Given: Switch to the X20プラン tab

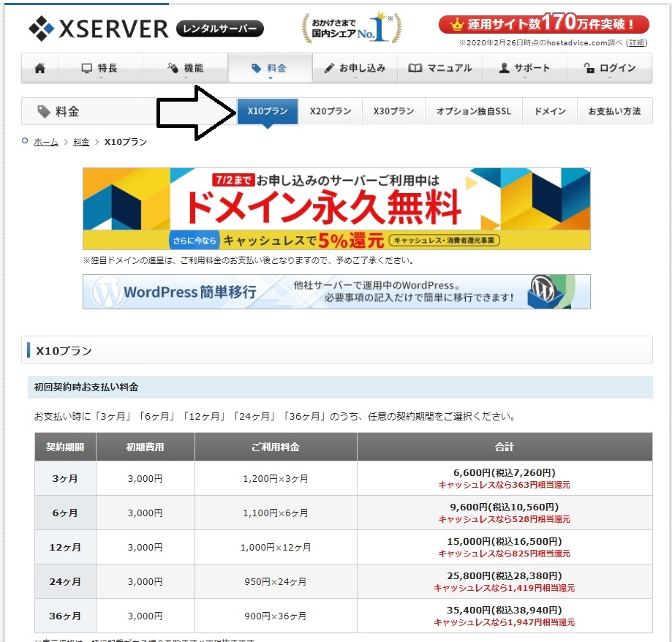Looking at the screenshot, I should pyautogui.click(x=331, y=111).
